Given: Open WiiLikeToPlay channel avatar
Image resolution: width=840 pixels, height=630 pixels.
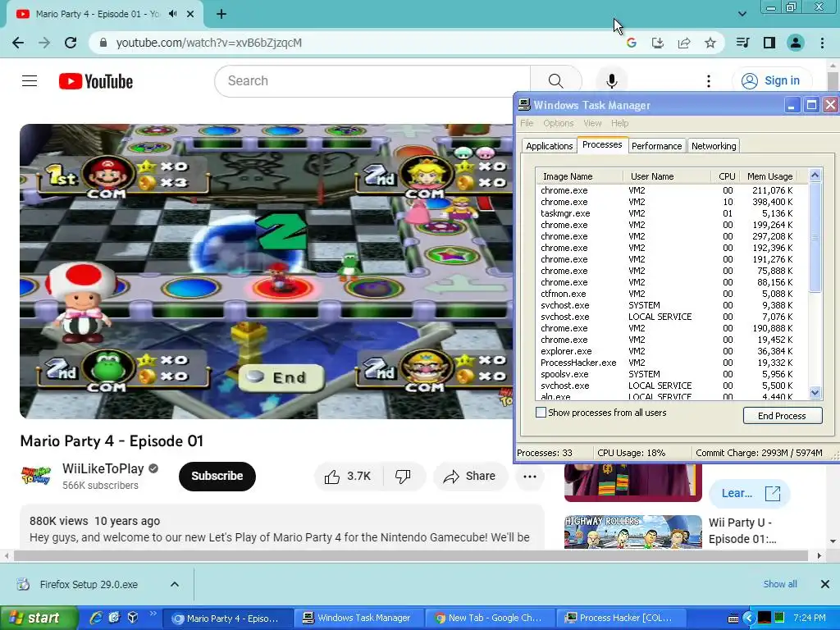Looking at the screenshot, I should click(x=36, y=476).
